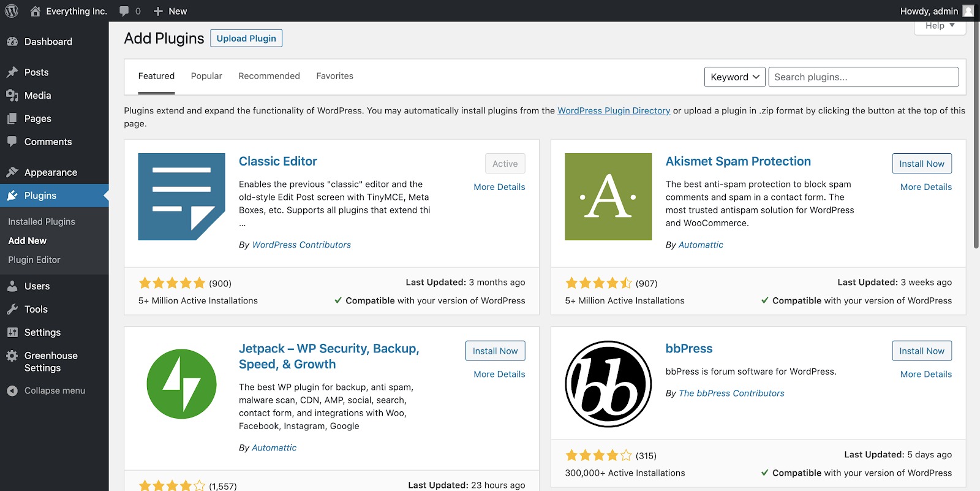Install Akismet Spam Protection now

(922, 164)
